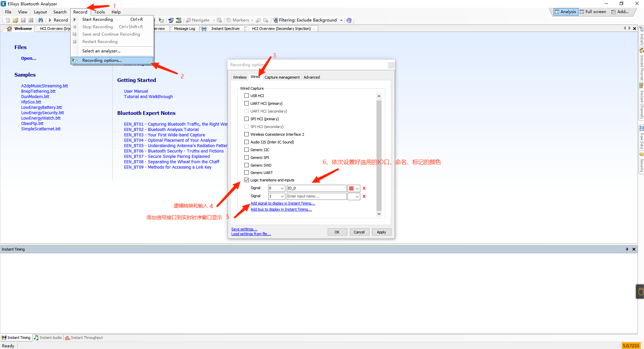This screenshot has height=349, width=644.
Task: Switch to Instant Throughput panel tab
Action: pos(84,338)
